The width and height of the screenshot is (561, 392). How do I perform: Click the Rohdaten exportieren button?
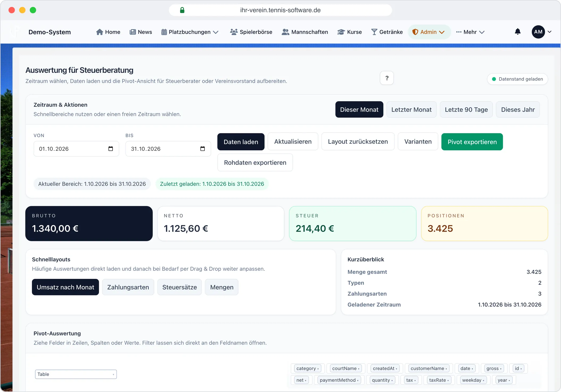[255, 163]
